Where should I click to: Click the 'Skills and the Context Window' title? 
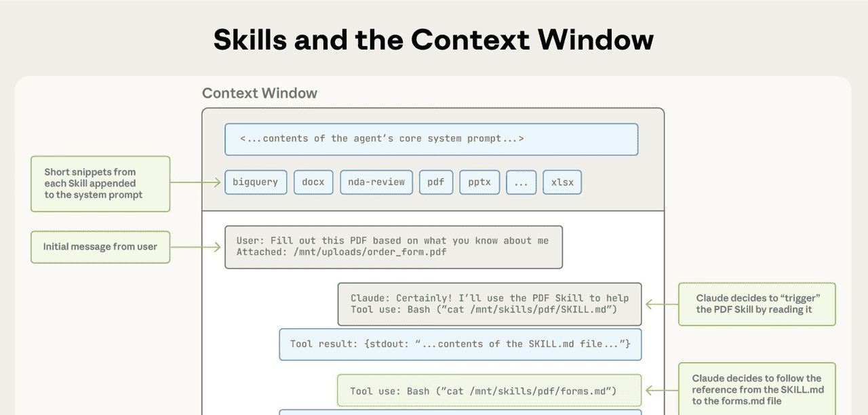(433, 40)
